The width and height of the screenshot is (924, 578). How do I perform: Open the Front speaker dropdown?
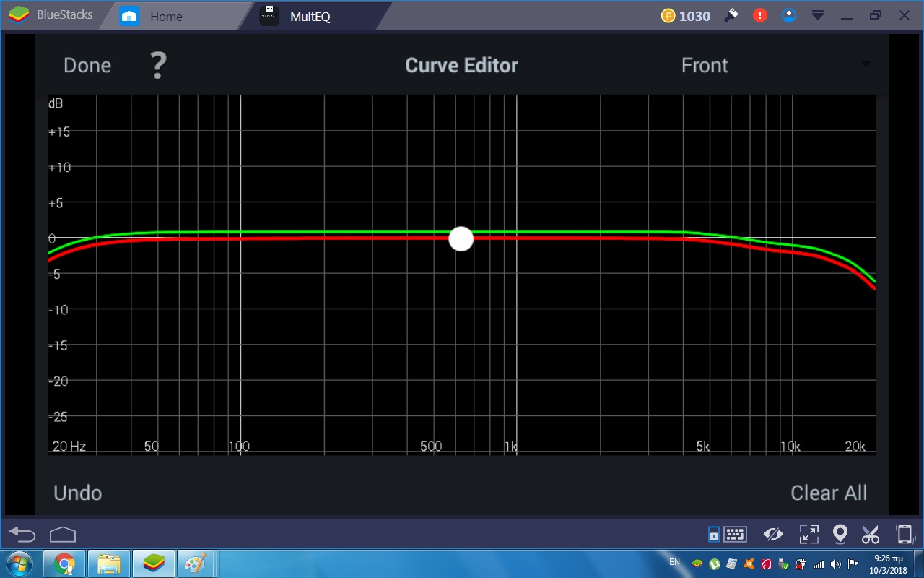point(776,65)
